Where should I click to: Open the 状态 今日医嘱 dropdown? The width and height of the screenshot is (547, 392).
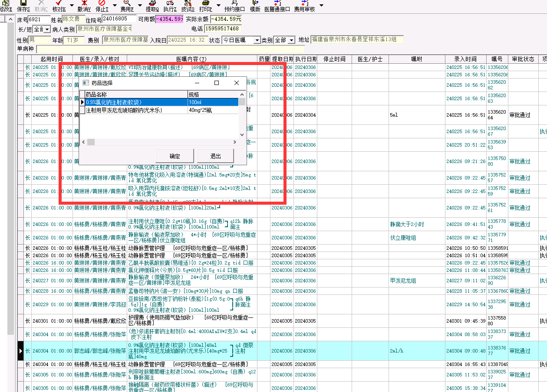[x=257, y=40]
